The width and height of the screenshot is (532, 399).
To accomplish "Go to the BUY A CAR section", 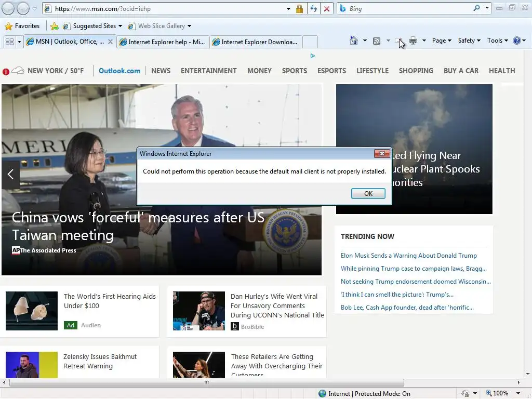I will 461,71.
